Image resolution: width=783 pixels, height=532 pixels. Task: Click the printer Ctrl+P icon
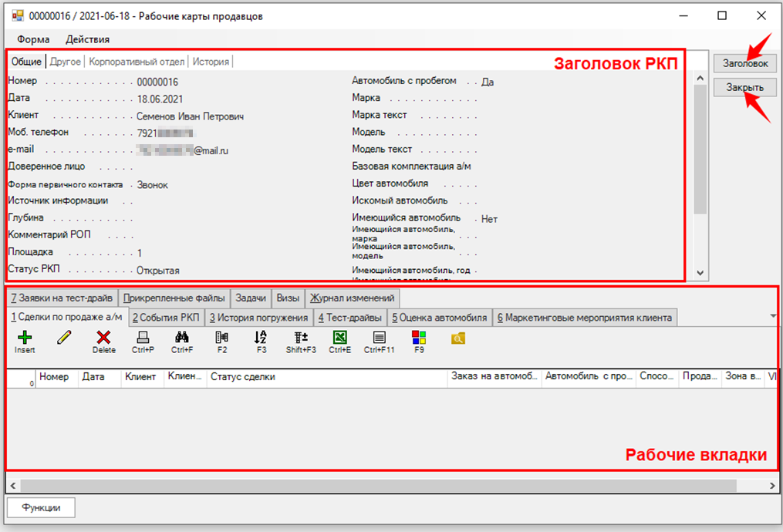tap(143, 338)
